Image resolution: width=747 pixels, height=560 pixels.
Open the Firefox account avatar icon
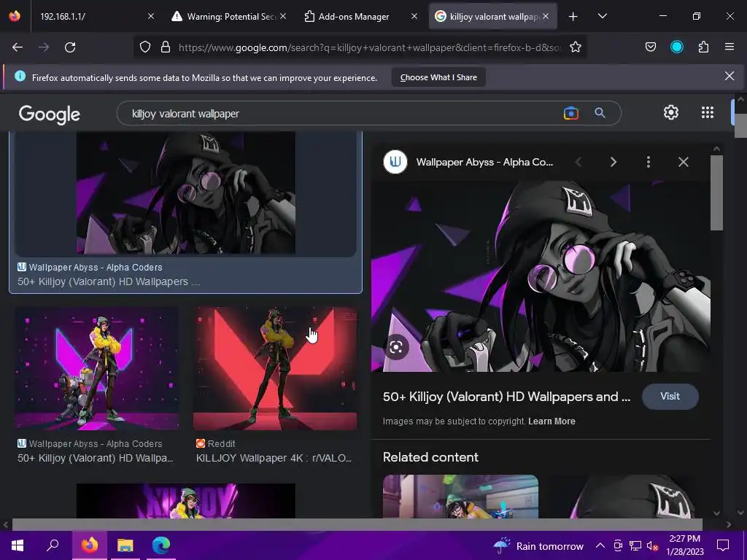676,47
